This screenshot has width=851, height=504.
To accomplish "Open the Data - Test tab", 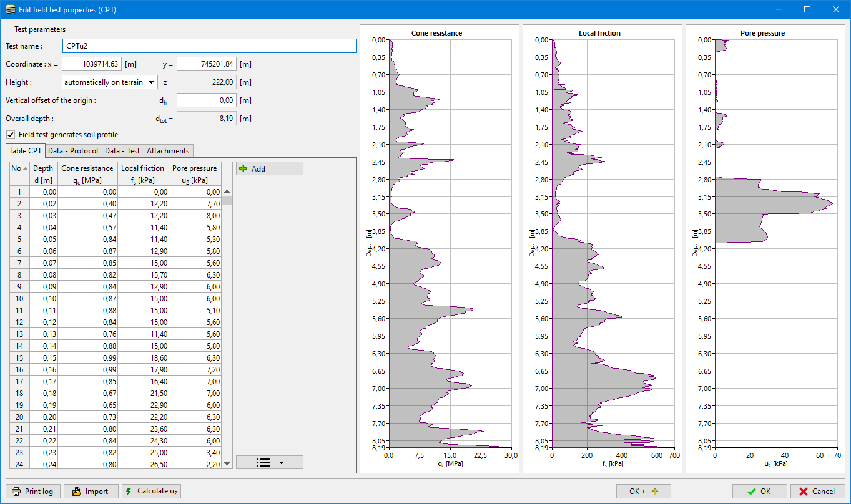I will [122, 150].
